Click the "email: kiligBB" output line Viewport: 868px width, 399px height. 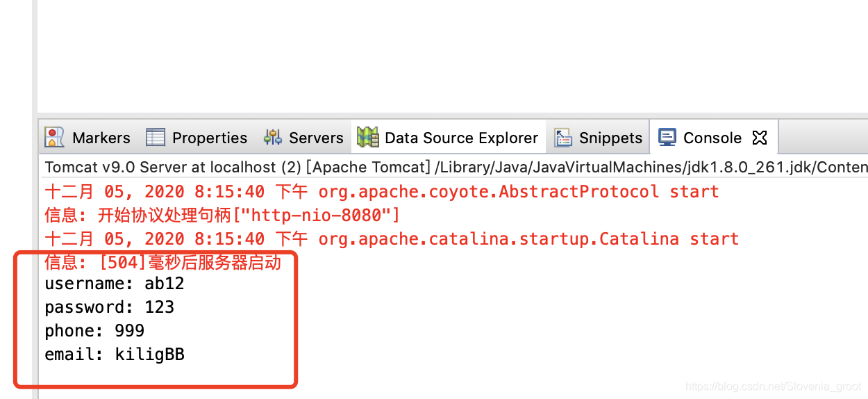[x=115, y=355]
